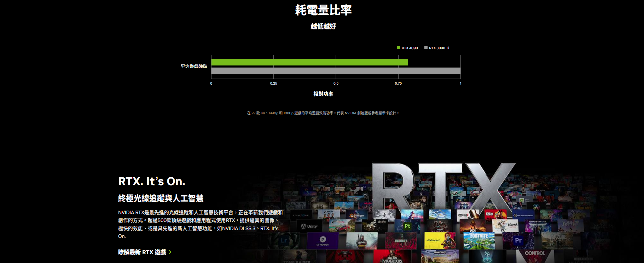644x263 pixels.
Task: Click the 相對功率 axis title
Action: [323, 94]
